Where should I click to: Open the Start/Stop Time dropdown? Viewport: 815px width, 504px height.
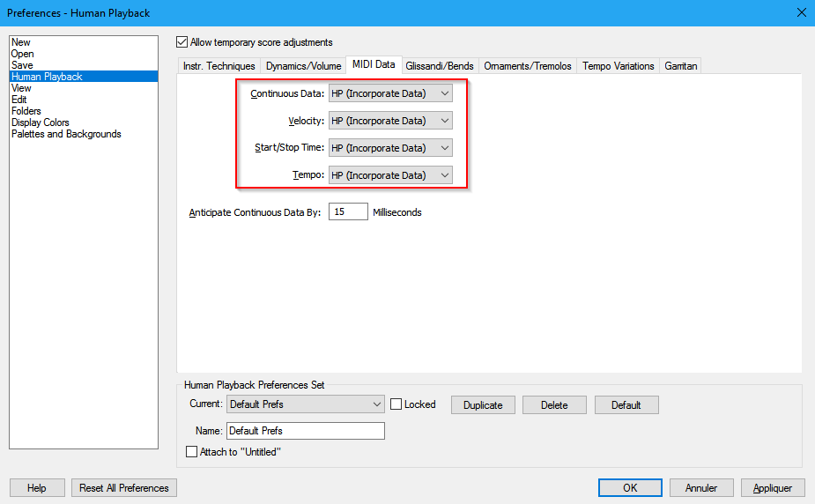point(390,148)
